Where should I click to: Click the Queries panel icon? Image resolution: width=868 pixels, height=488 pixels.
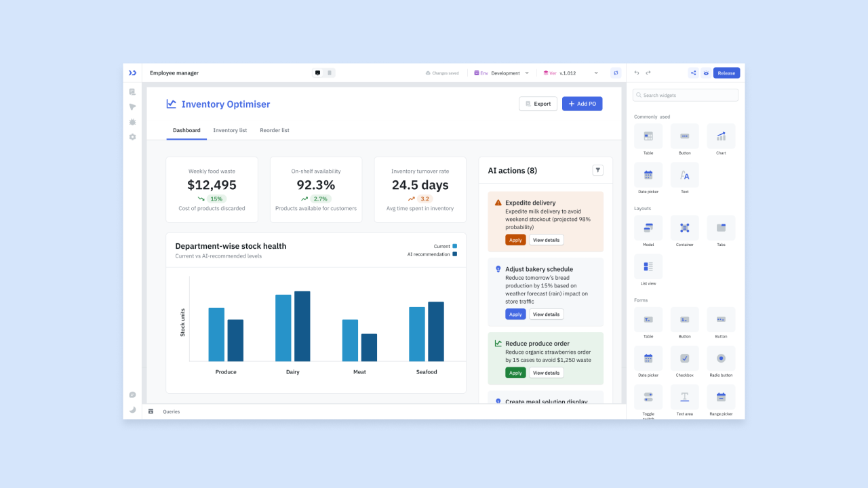click(151, 411)
